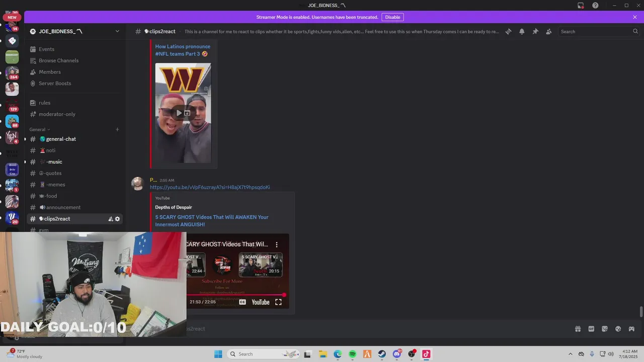
Task: Open Microsoft Edge from taskbar
Action: coord(338,354)
